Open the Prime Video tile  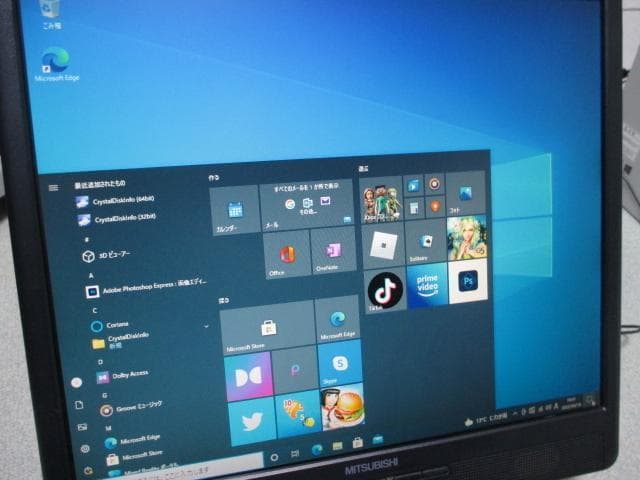[x=427, y=285]
